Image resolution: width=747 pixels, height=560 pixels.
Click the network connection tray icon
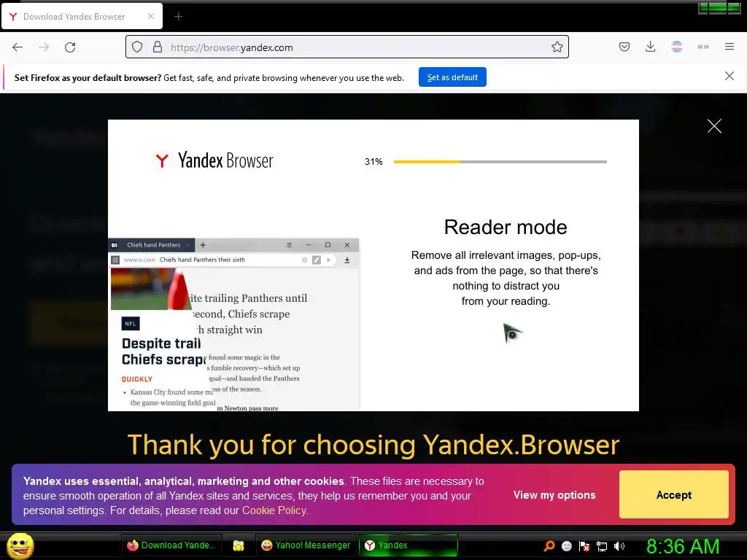pyautogui.click(x=602, y=546)
